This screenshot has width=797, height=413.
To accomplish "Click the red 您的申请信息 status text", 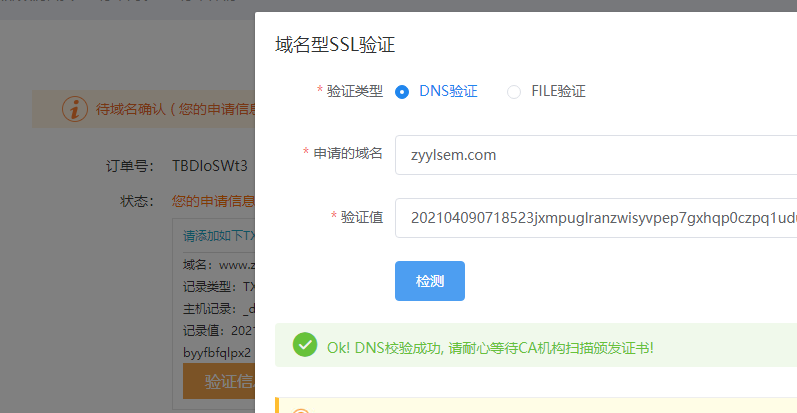I will (212, 201).
